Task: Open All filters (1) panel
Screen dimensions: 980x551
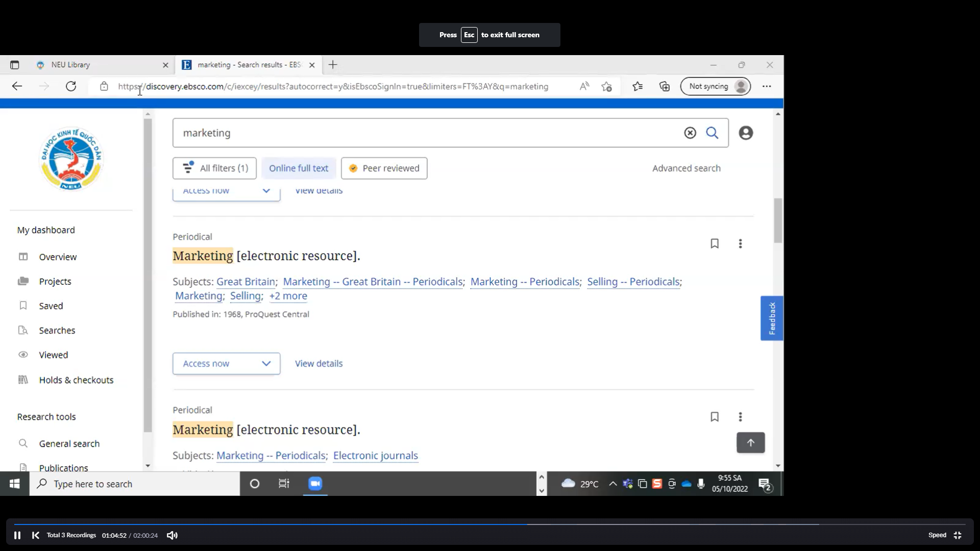Action: 214,168
